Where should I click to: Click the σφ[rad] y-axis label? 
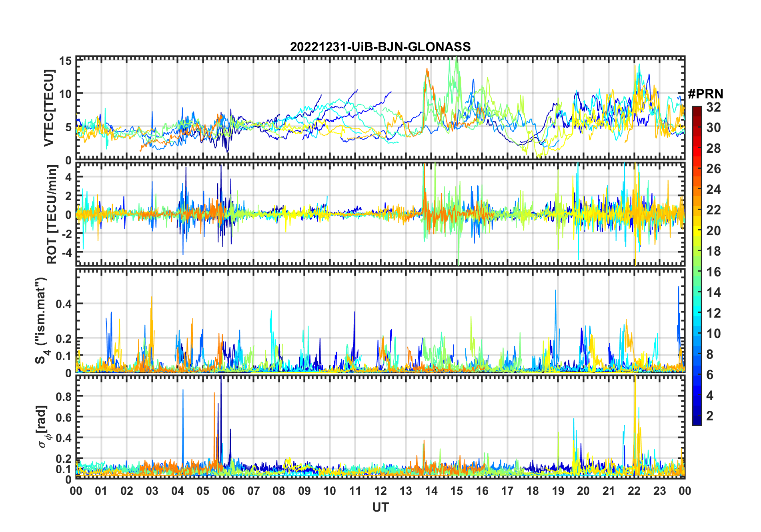click(x=43, y=427)
